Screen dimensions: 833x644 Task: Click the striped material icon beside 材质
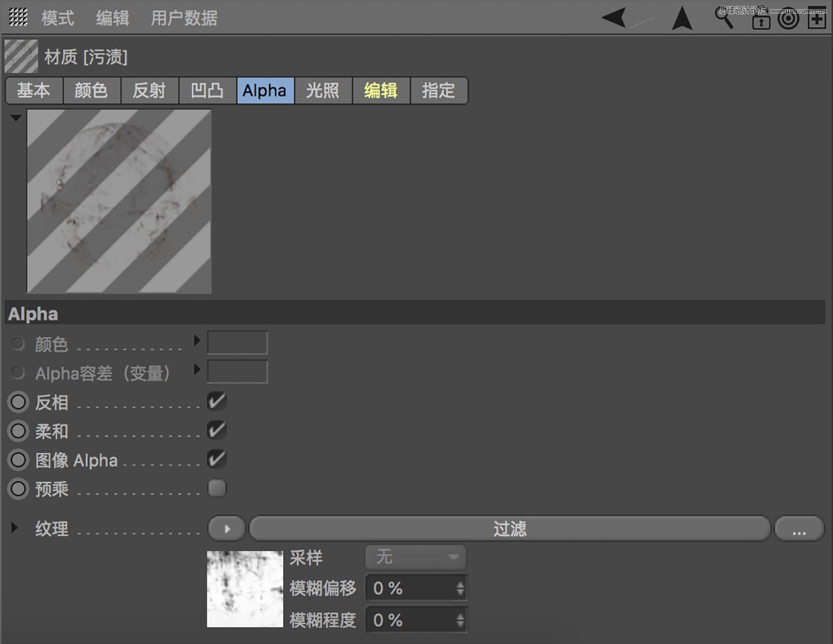[x=21, y=57]
